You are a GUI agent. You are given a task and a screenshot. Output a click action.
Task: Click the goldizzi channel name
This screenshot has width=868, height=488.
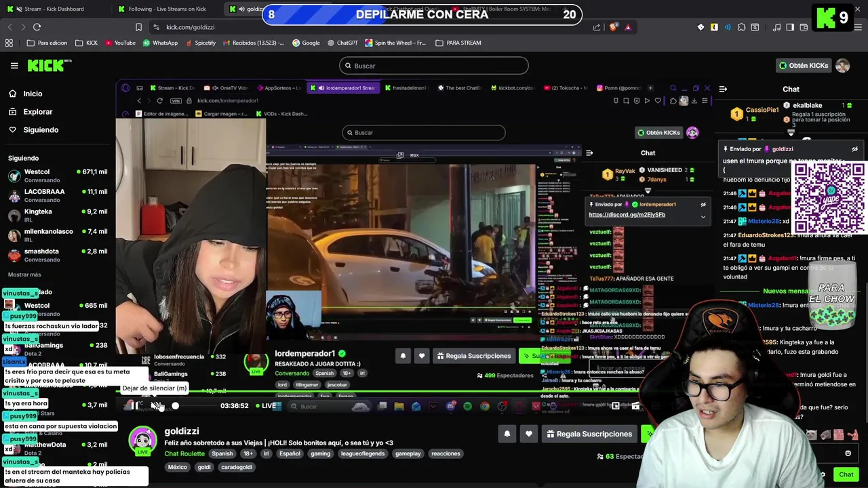[x=182, y=431]
